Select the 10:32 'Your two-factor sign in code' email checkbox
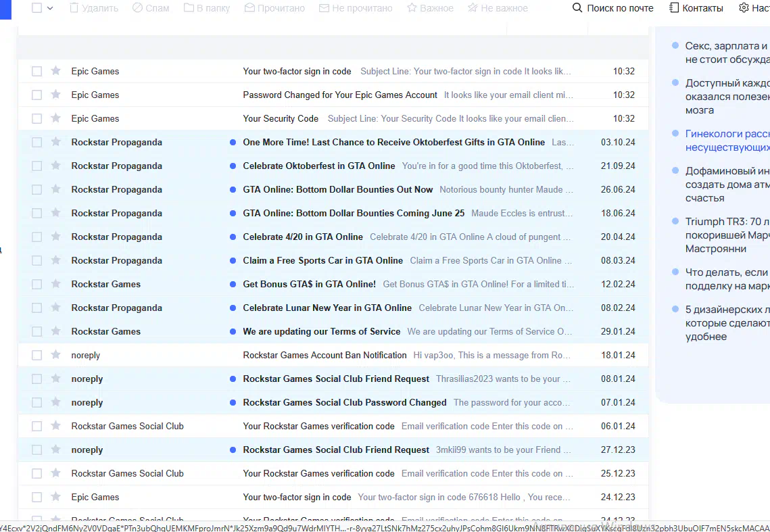This screenshot has width=770, height=532. pos(37,71)
